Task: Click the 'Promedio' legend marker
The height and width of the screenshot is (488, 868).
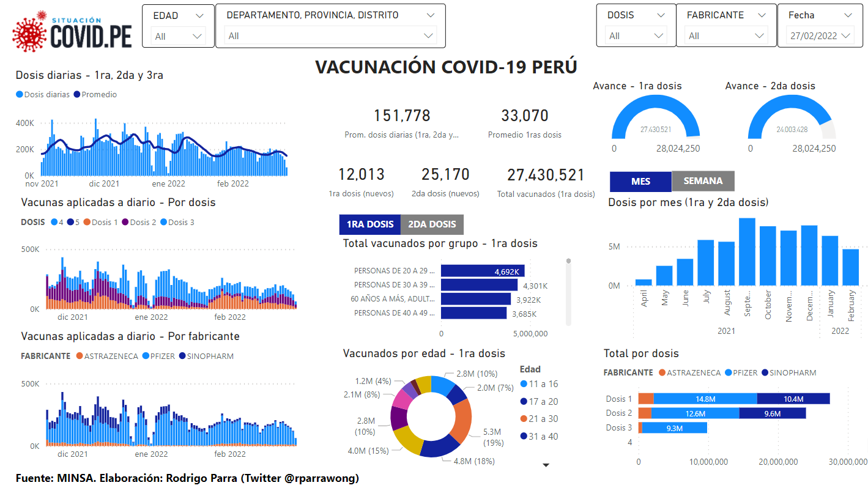Action: tap(77, 95)
